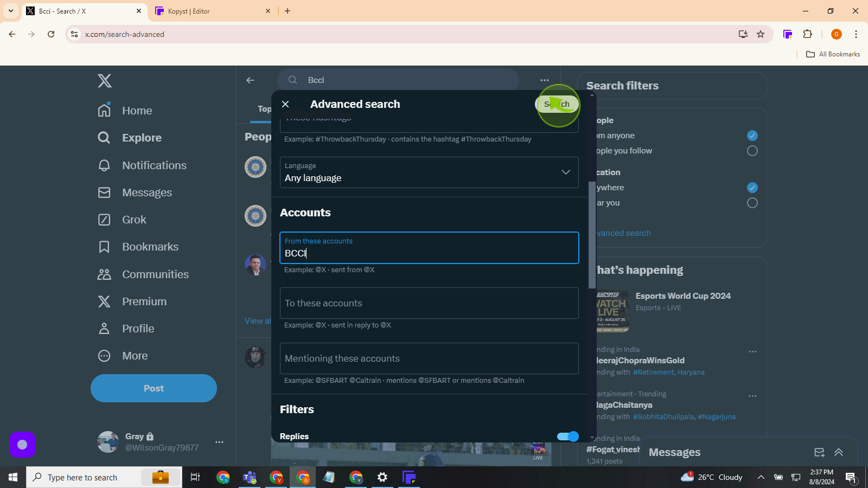Select the Top results tab

coord(264,109)
